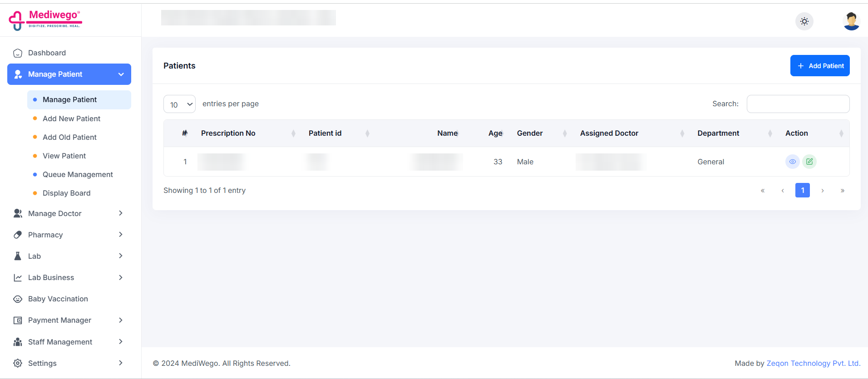Collapse the Manage Patient menu chevron
Viewport: 868px width, 379px height.
click(x=121, y=74)
